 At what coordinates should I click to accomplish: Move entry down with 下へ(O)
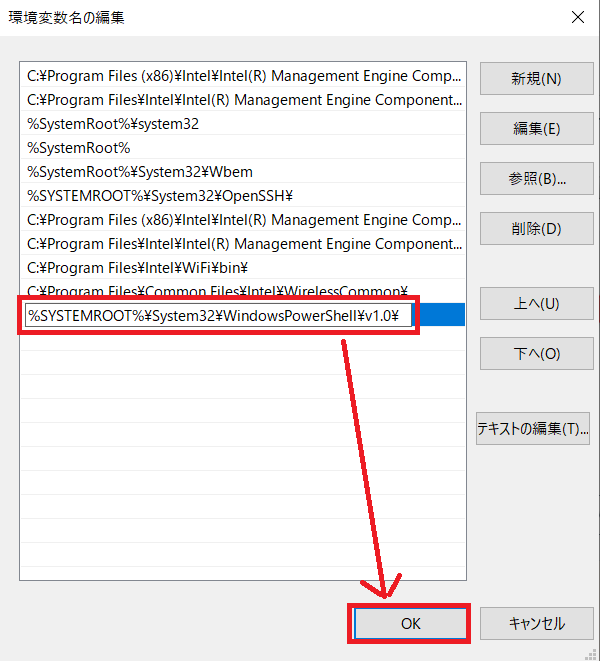(x=536, y=354)
